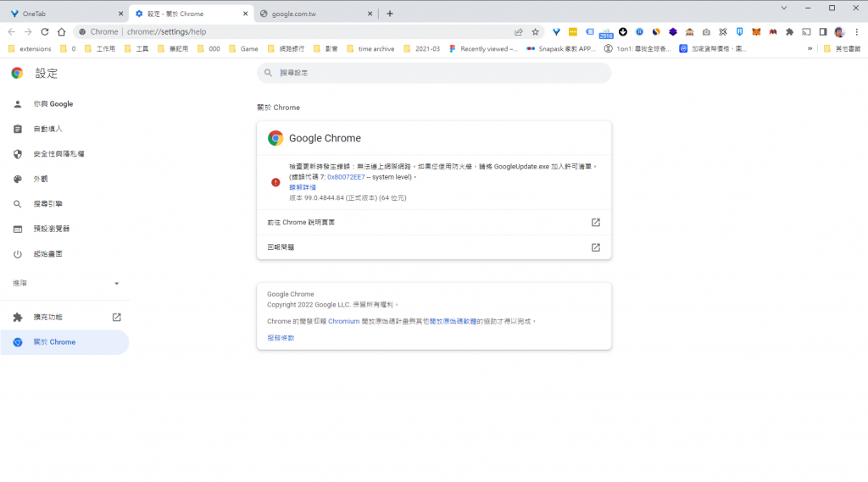Select the 設定 - 關於 Chrome tab
Screen dimensions: 868x482
pyautogui.click(x=191, y=14)
